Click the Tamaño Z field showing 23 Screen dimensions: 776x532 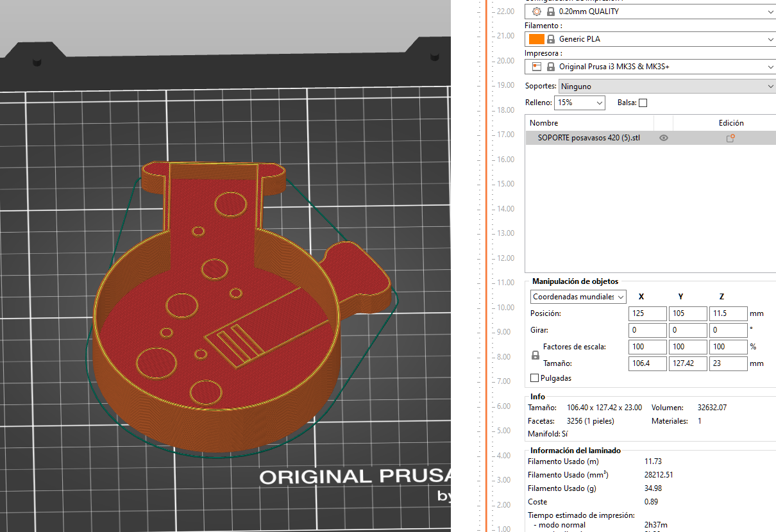[x=727, y=363]
